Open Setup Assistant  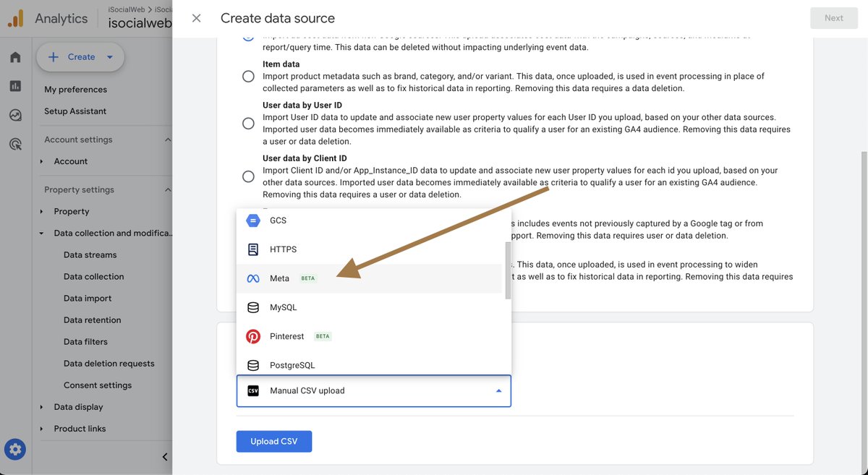point(75,111)
